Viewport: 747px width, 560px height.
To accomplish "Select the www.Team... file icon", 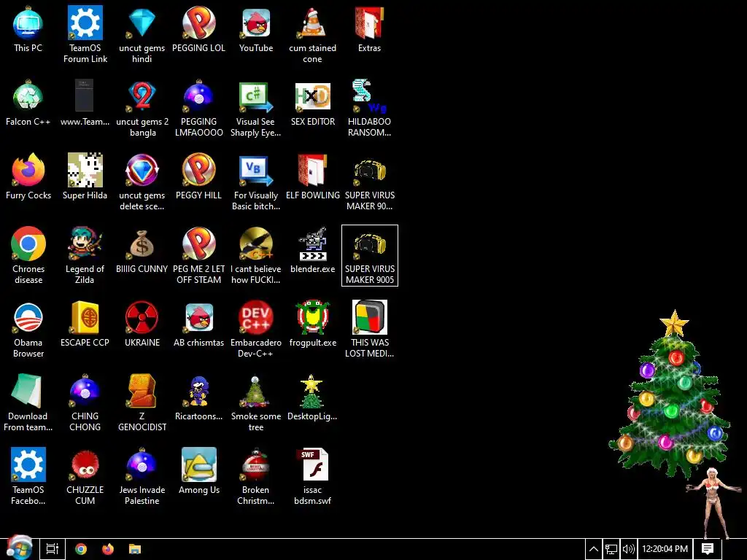I will pos(85,103).
